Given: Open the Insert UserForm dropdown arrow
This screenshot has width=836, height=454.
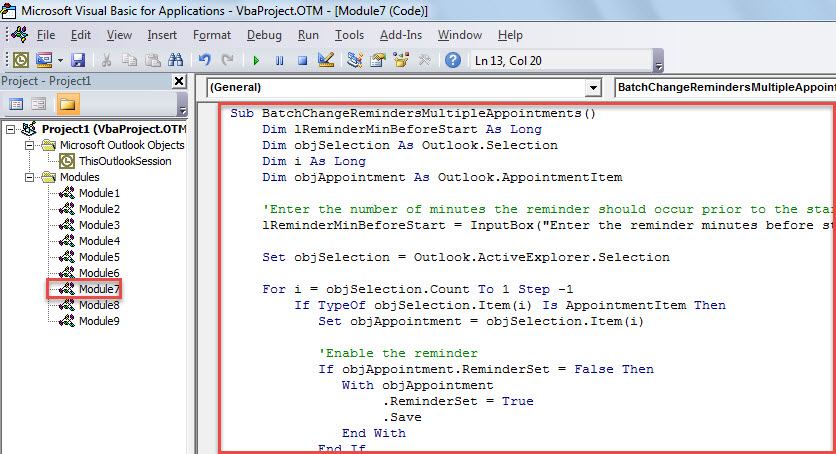Looking at the screenshot, I should coord(60,60).
